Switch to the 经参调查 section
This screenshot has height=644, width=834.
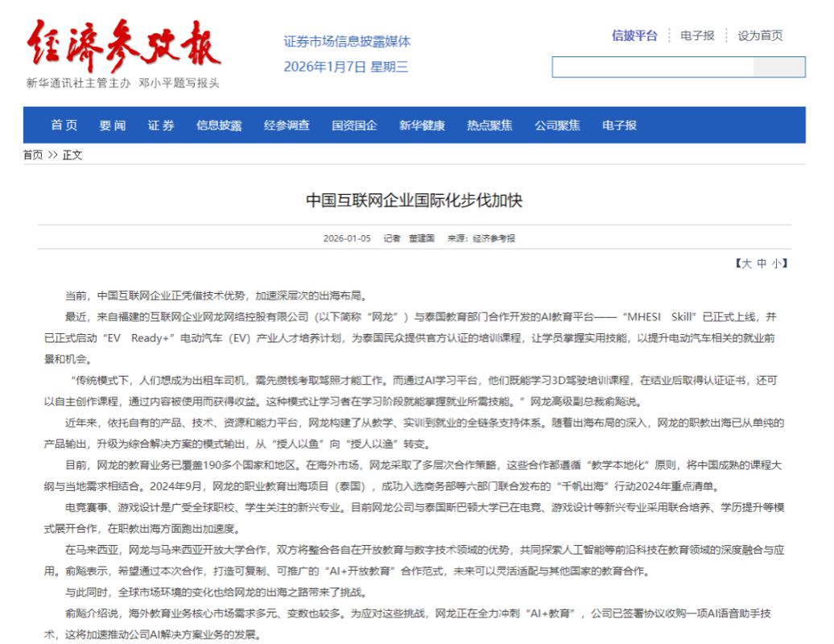[x=287, y=126]
